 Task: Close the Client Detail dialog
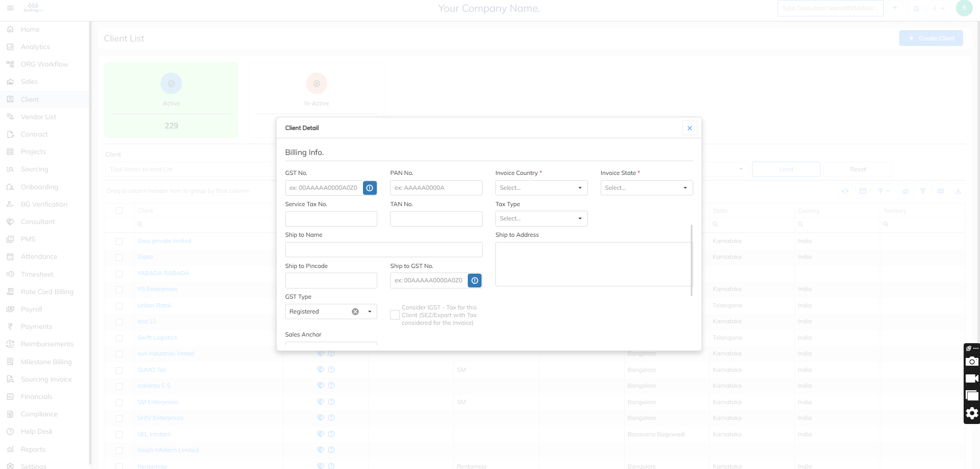click(690, 128)
